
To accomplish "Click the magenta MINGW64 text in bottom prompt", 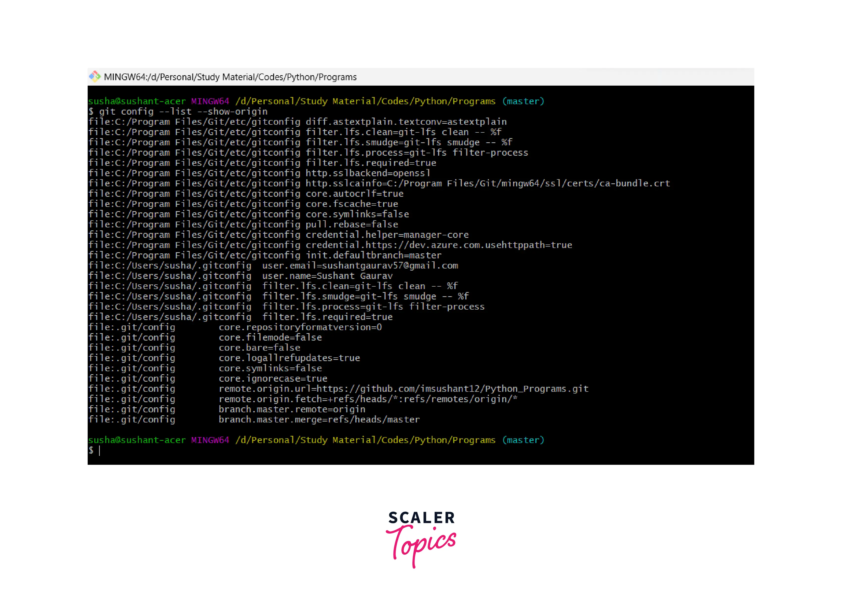I will coord(210,440).
